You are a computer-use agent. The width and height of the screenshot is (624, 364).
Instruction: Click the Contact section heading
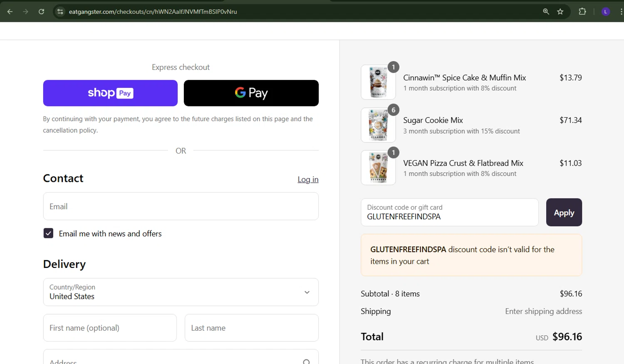(63, 178)
